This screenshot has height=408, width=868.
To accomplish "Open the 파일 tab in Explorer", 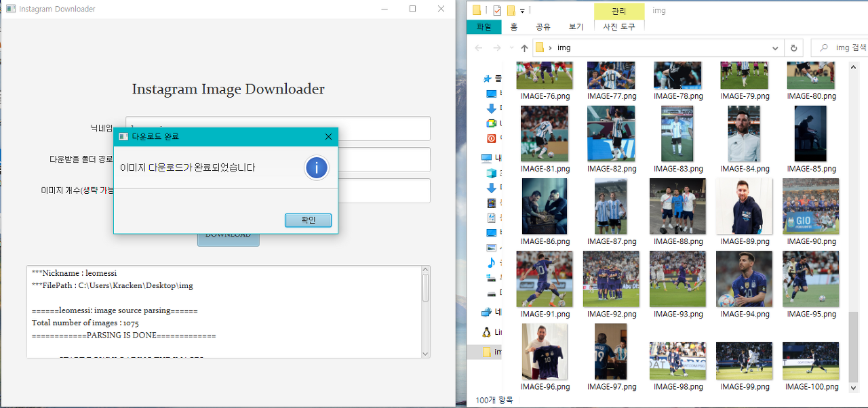I will (484, 27).
